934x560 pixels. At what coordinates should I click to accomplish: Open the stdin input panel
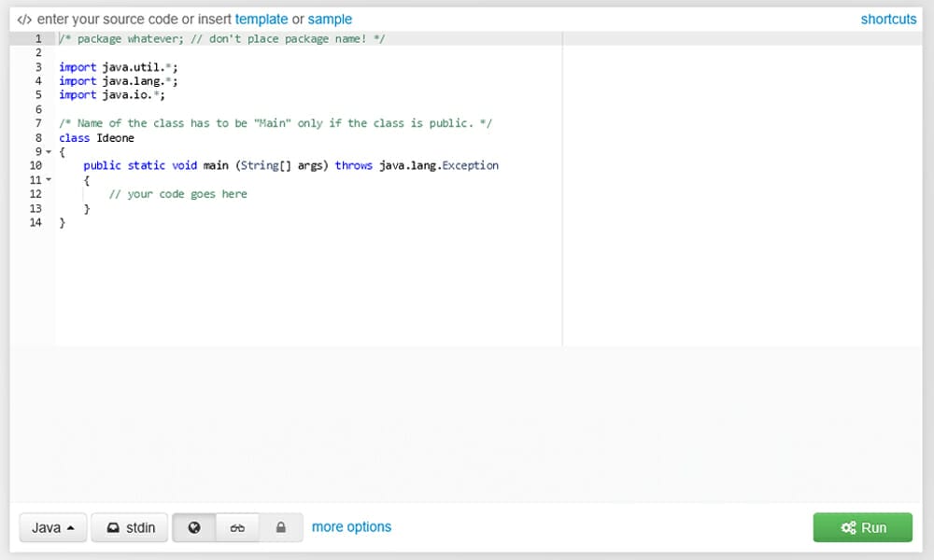tap(129, 527)
